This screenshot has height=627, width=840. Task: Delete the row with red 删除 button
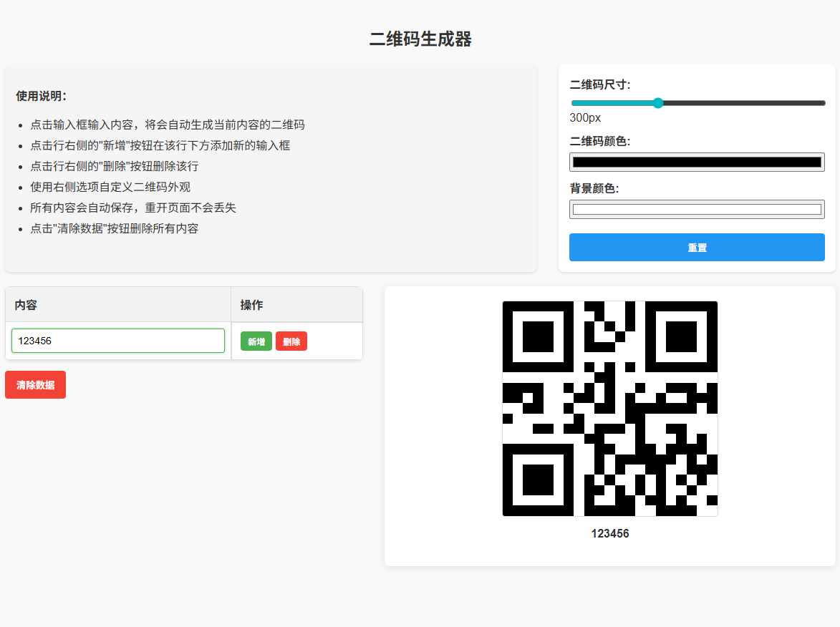tap(291, 341)
